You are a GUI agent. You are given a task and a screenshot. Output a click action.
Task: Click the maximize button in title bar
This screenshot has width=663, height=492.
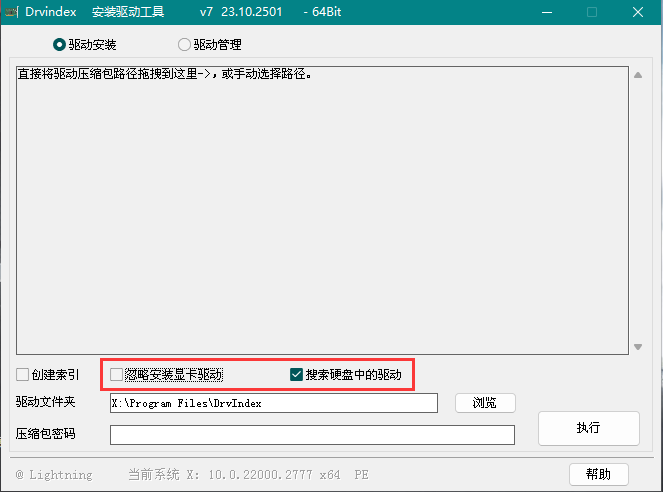[x=592, y=12]
